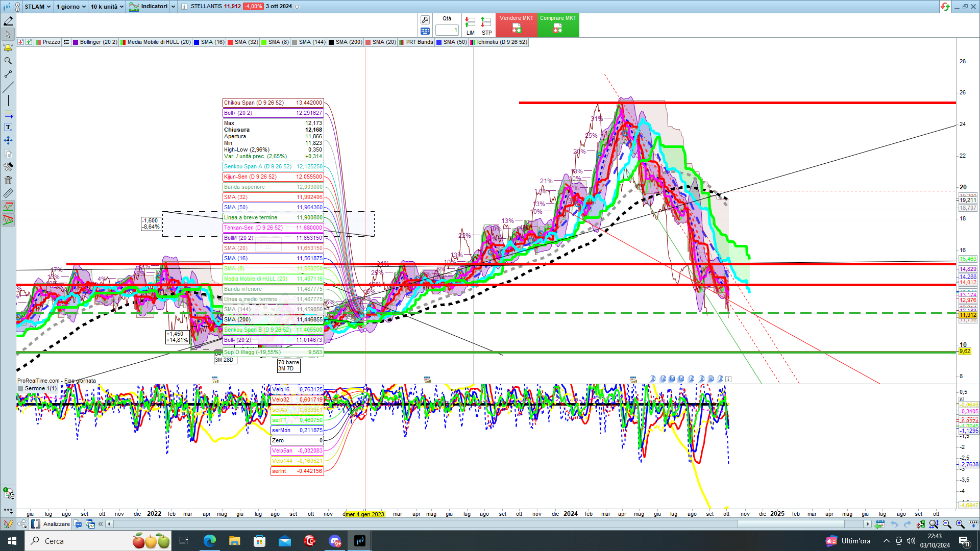Click the Qtà quantity input field

click(x=447, y=31)
